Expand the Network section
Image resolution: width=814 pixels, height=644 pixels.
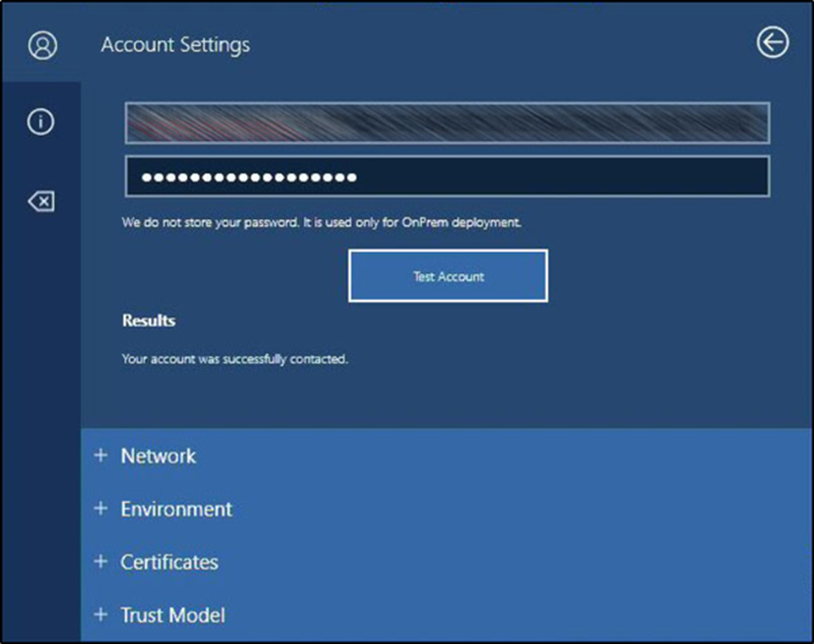click(159, 456)
